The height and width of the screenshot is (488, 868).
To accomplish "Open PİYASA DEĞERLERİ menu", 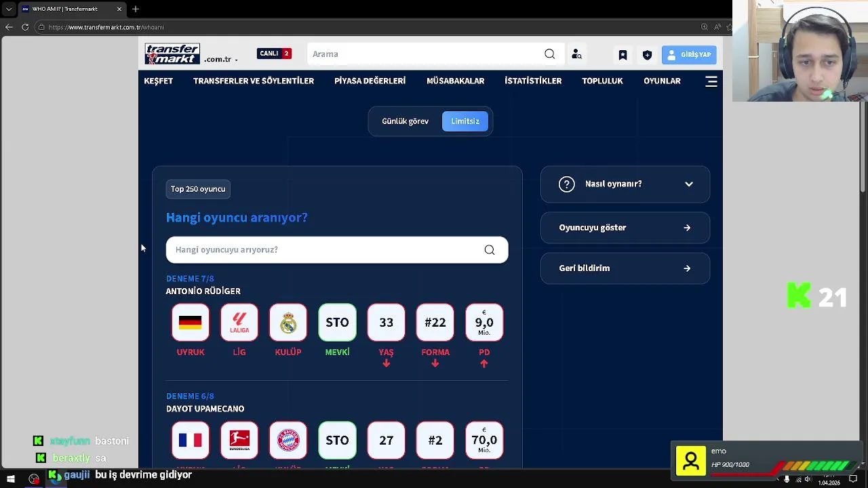I will (x=370, y=81).
